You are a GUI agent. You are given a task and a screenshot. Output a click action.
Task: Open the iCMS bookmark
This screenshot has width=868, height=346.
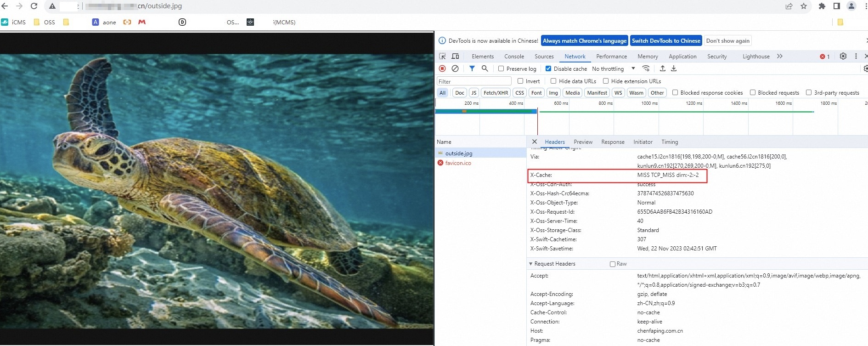point(14,22)
